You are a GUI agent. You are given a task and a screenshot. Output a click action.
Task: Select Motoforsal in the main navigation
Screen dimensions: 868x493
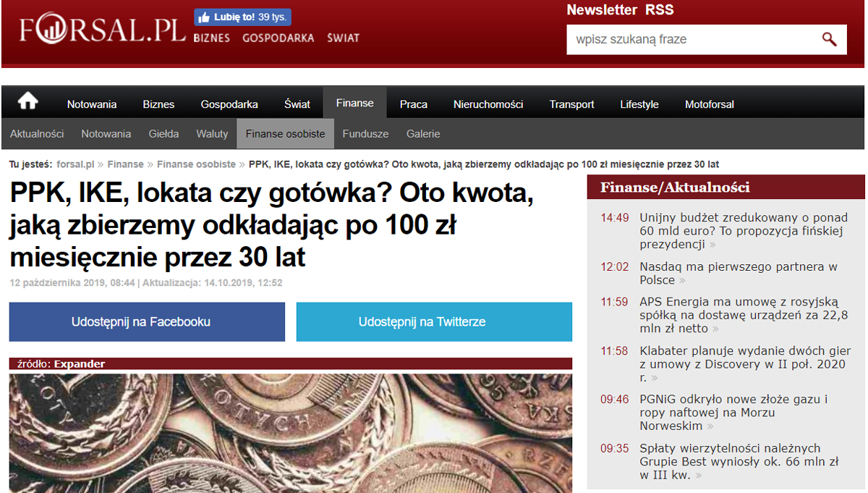click(710, 104)
